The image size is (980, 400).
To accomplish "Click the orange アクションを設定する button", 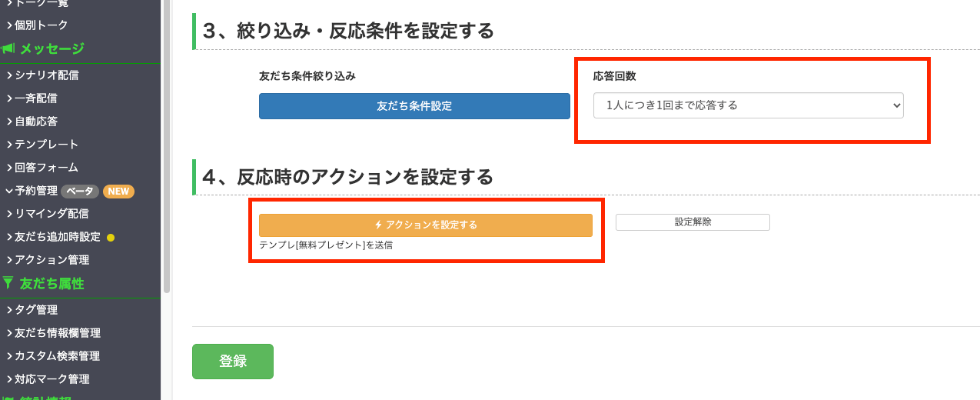I will (426, 225).
